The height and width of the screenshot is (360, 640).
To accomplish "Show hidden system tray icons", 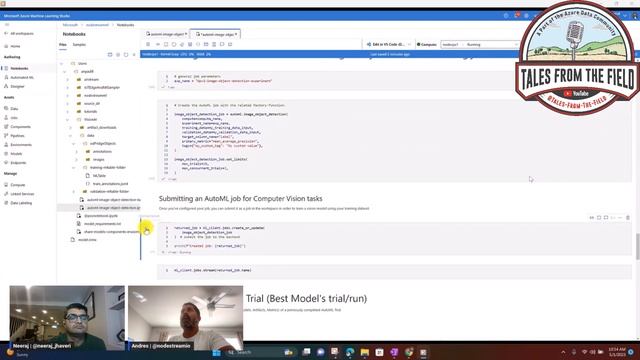I will click(563, 352).
